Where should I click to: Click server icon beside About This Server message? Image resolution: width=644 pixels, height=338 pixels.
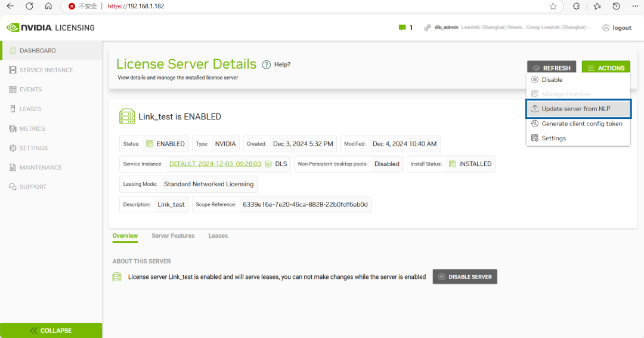(x=117, y=276)
